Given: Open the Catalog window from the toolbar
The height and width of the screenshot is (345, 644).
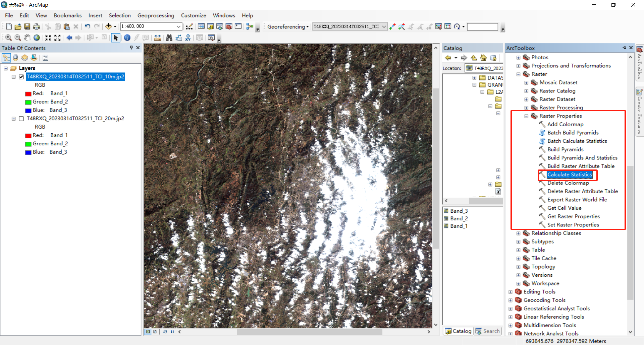Looking at the screenshot, I should [211, 26].
